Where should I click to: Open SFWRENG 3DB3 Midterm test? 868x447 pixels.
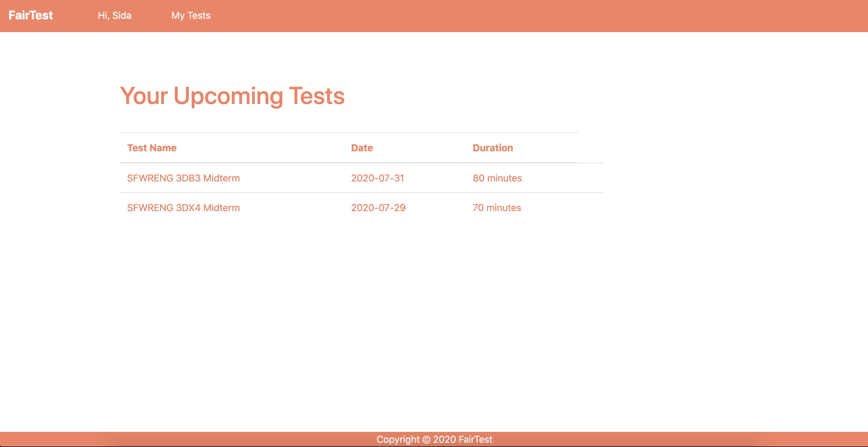[183, 178]
